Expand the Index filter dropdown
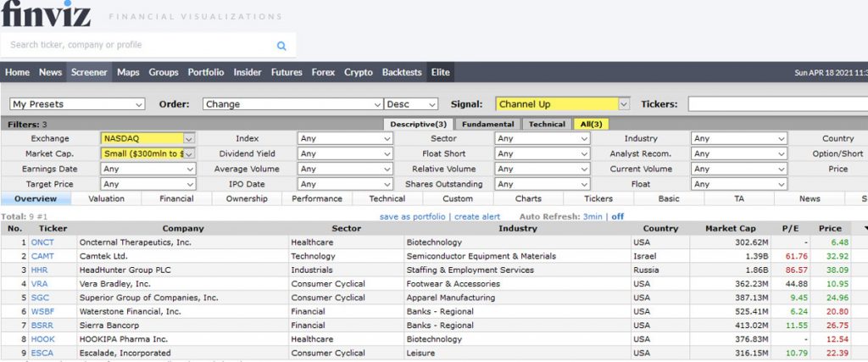868x362 pixels. point(345,138)
